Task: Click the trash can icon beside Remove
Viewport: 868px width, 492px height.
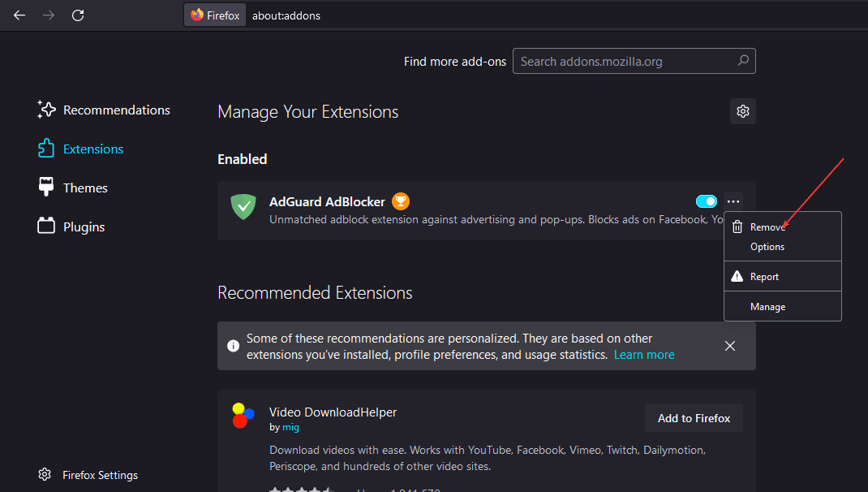Action: point(737,227)
